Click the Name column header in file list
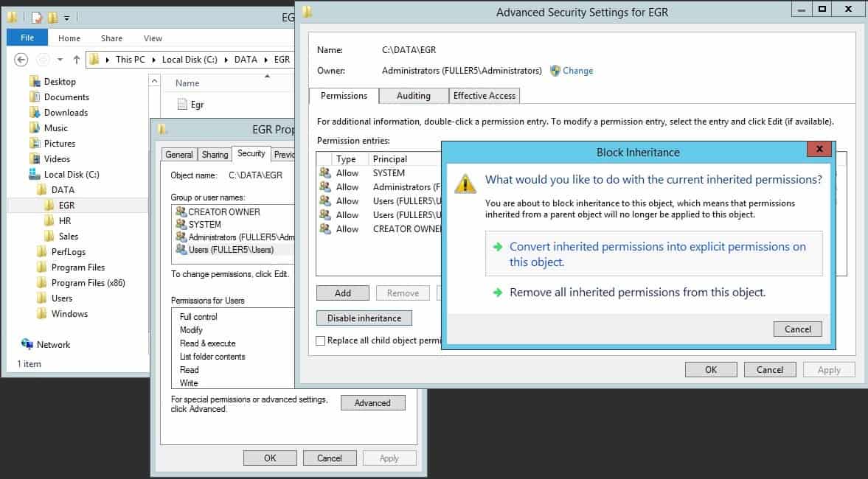 pos(187,83)
